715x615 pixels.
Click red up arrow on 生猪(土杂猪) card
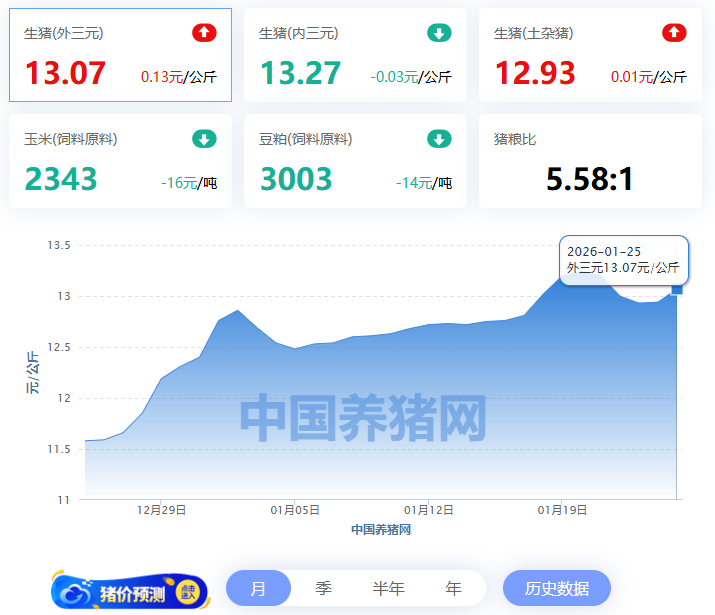tap(674, 33)
